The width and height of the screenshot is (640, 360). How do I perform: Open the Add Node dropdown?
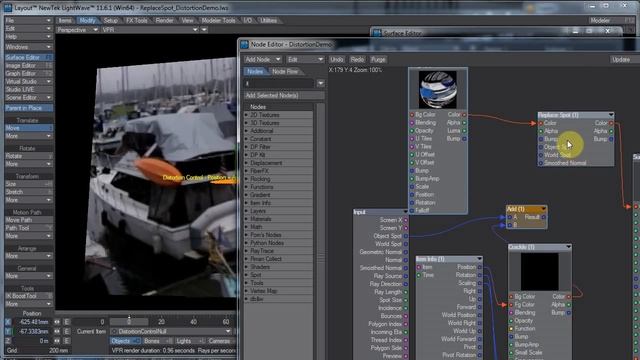point(262,60)
